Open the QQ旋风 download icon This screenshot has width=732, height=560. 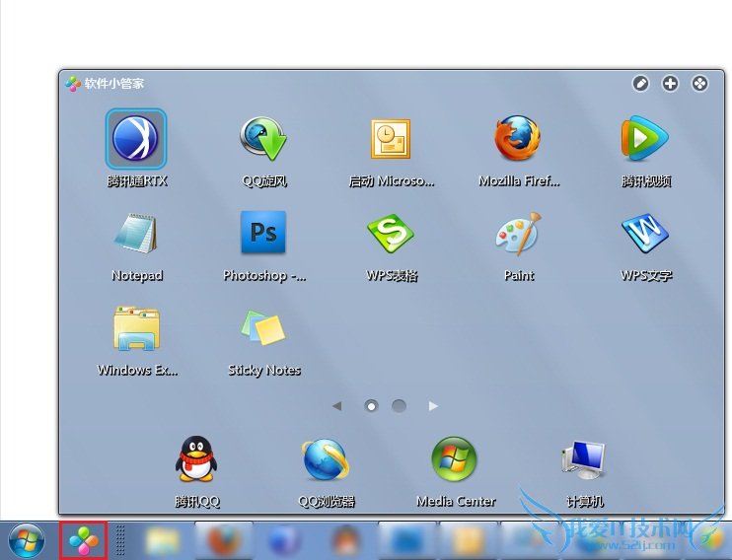(x=263, y=139)
